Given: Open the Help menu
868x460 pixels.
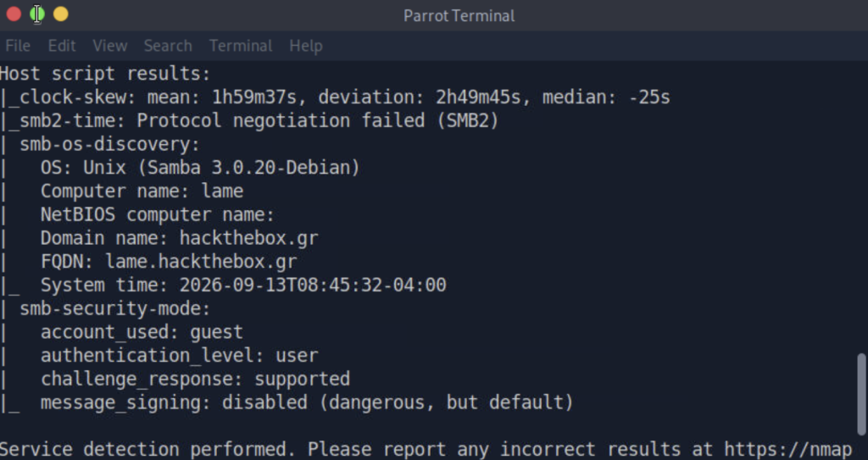Looking at the screenshot, I should tap(305, 46).
